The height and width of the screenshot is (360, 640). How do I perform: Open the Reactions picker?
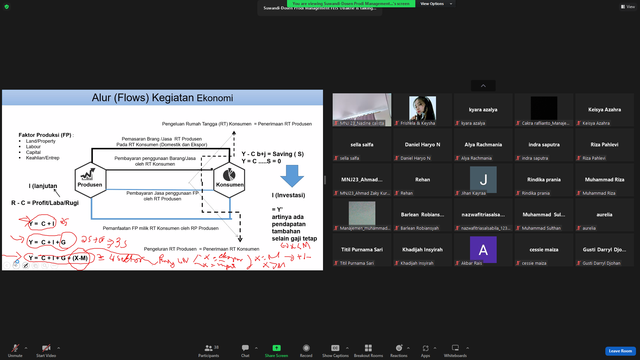pos(399,350)
